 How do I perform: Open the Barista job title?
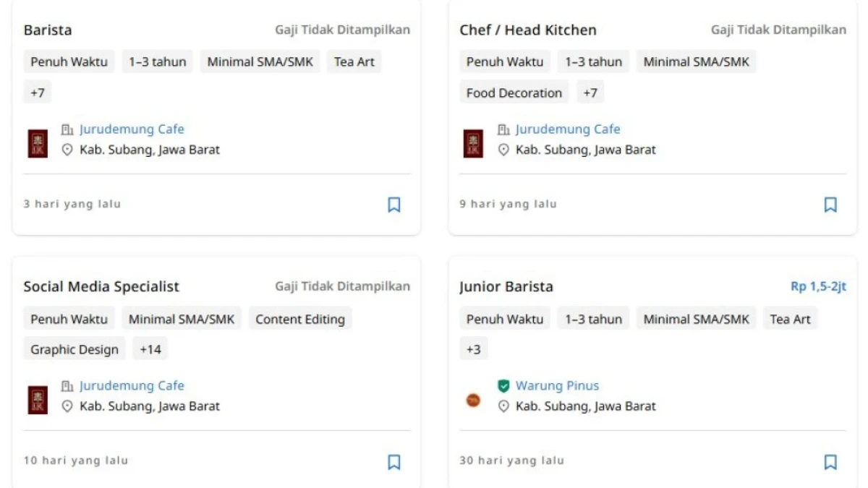(x=48, y=30)
